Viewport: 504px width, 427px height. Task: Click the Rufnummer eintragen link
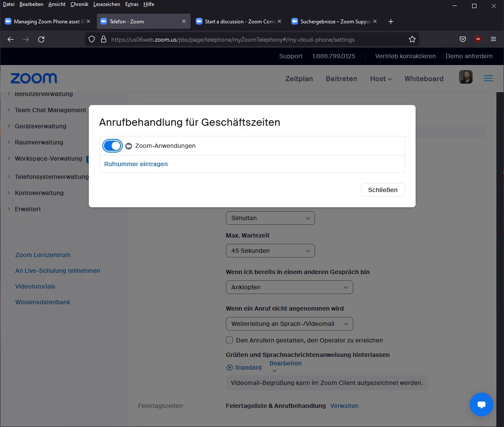click(135, 164)
